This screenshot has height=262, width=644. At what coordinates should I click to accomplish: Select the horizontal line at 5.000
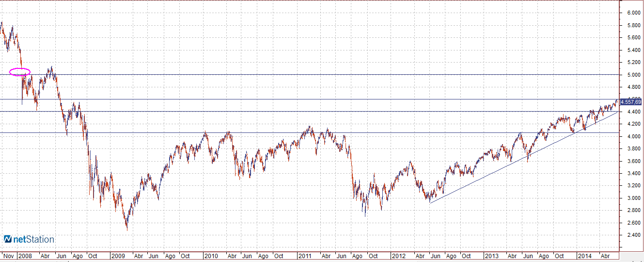310,74
